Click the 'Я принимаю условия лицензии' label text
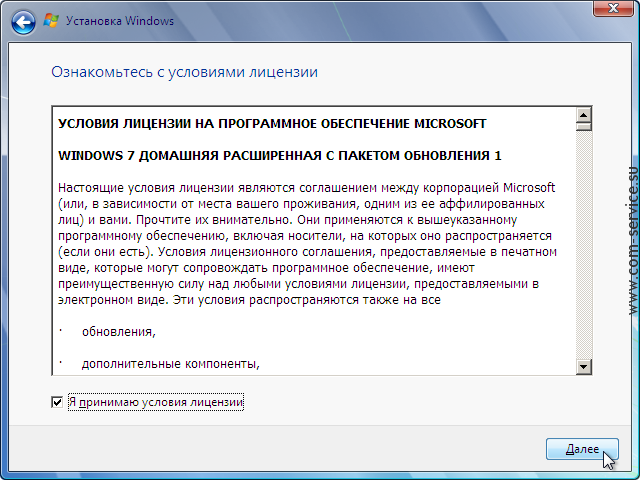Screen dimensions: 640x480 tap(156, 402)
